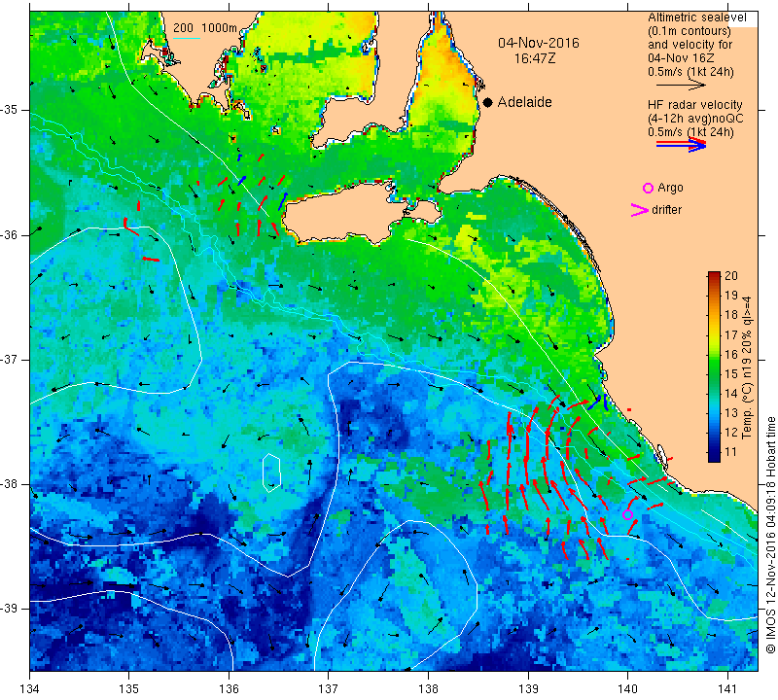Click the 'drifter' legend label
The width and height of the screenshot is (778, 700).
[x=666, y=210]
